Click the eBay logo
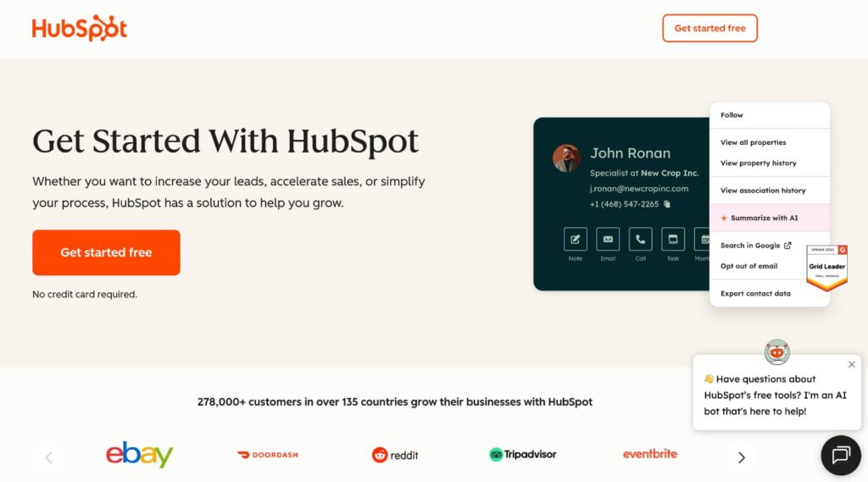Viewport: 868px width, 482px height. point(140,454)
